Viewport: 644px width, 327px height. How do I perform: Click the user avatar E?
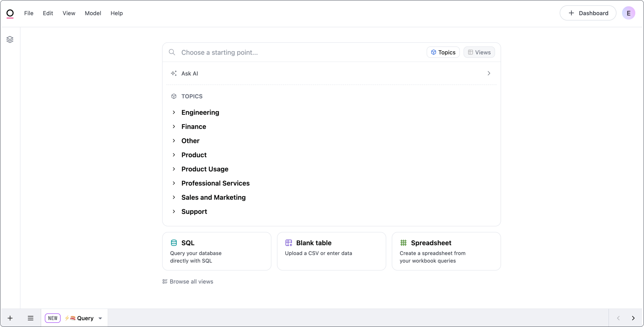coord(628,13)
